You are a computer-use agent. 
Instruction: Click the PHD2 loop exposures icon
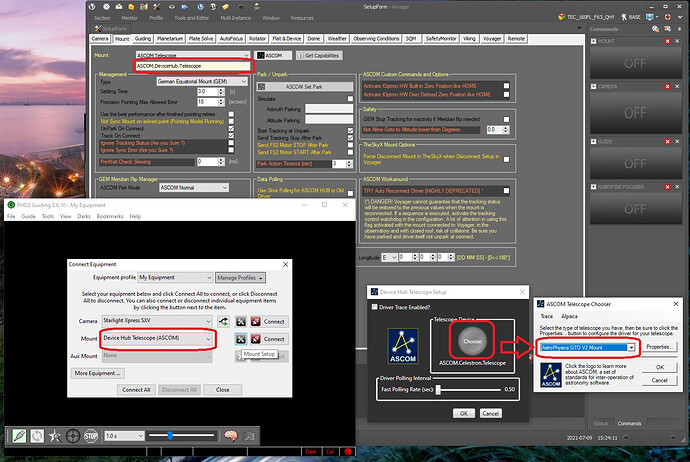pyautogui.click(x=37, y=436)
